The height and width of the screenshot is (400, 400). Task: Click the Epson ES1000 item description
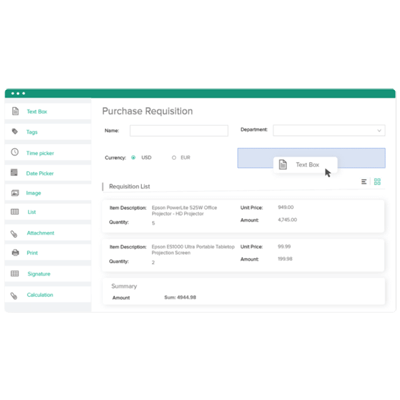coord(193,250)
